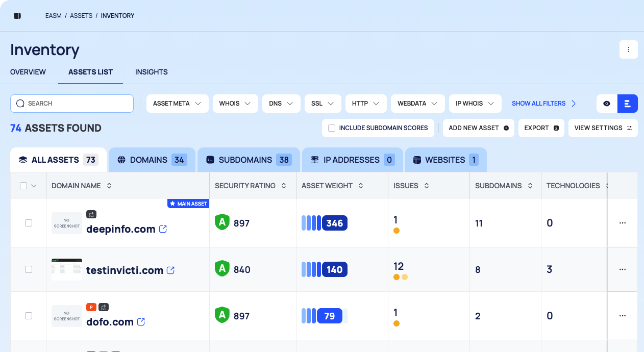Select the IP Addresses tab
Viewport: 644px width, 352px height.
point(353,160)
